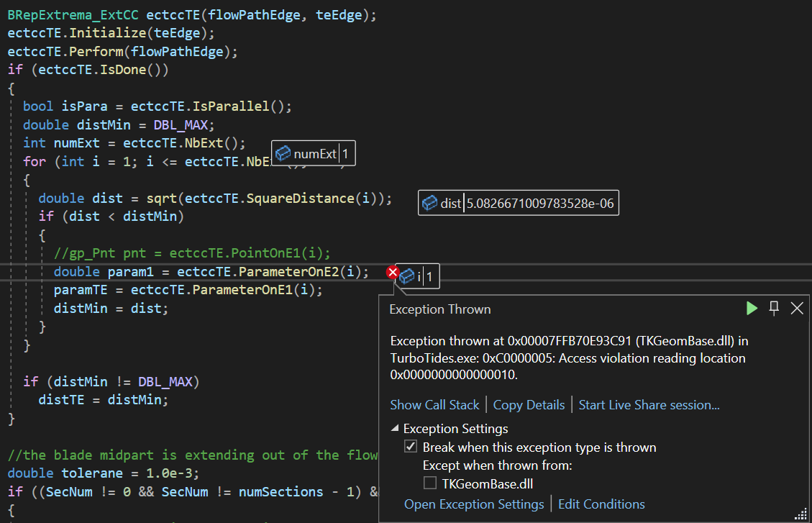Viewport: 812px width, 523px height.
Task: Collapse the Exception Settings section
Action: (x=395, y=429)
